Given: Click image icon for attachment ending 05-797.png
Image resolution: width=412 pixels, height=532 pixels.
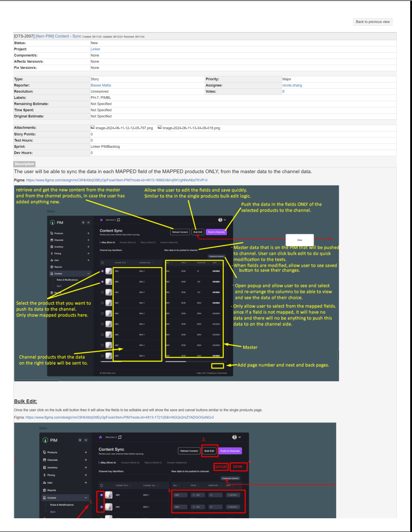Looking at the screenshot, I should click(x=92, y=127).
